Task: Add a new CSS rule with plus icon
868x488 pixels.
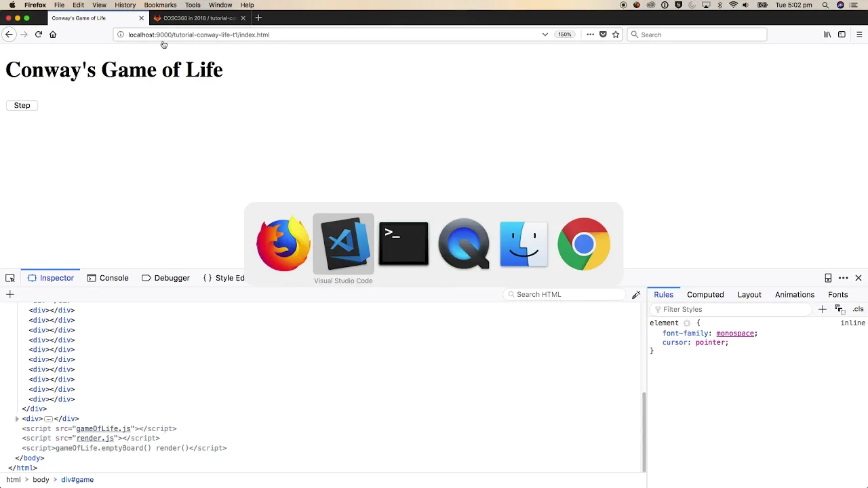Action: tap(822, 309)
